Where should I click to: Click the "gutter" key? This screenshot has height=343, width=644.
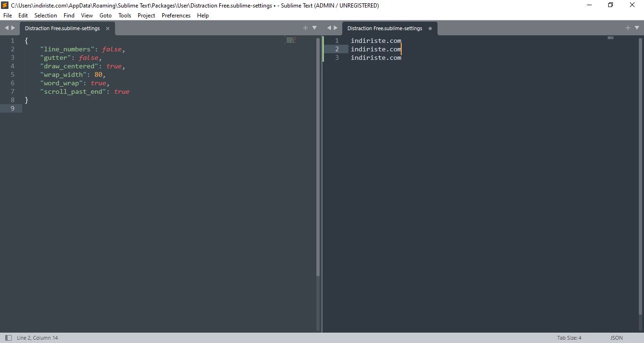[x=56, y=58]
